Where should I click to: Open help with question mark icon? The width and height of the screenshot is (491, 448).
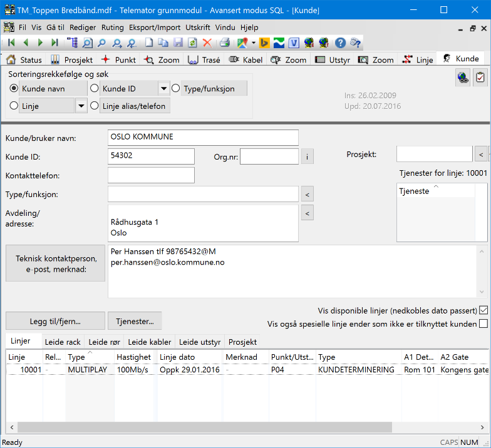tap(340, 43)
